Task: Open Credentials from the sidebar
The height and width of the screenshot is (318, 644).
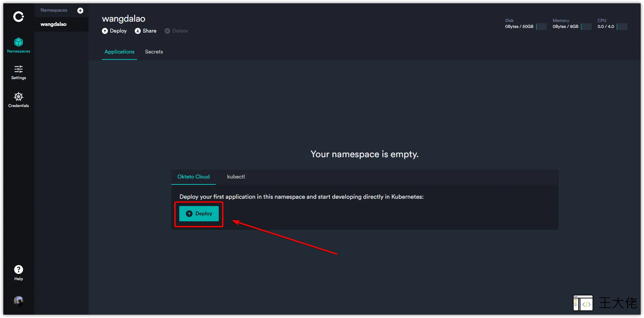Action: click(19, 100)
